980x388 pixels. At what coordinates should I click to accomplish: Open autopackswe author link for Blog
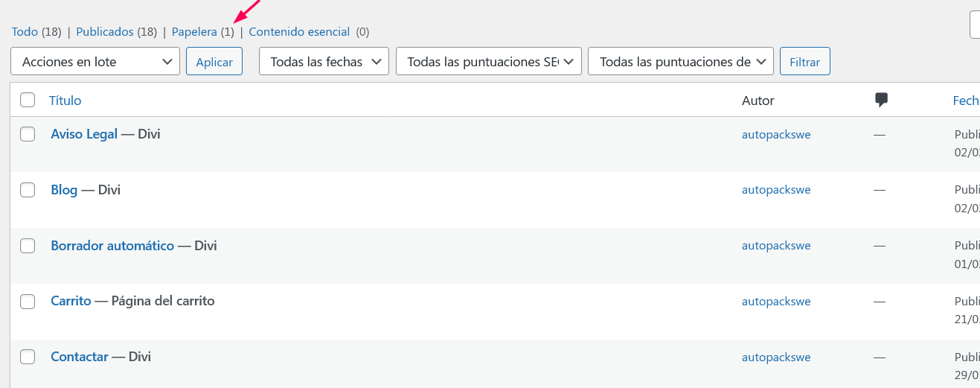776,190
